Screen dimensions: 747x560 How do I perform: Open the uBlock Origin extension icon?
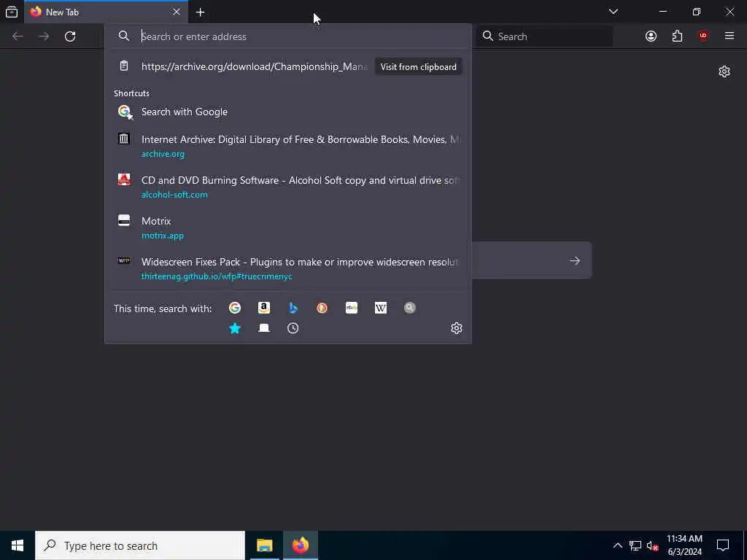703,36
